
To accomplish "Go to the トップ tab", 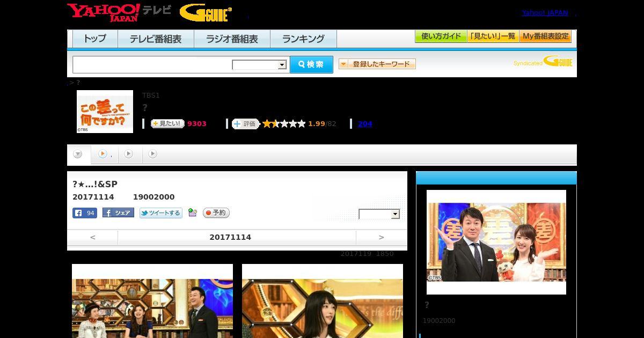I will point(95,39).
